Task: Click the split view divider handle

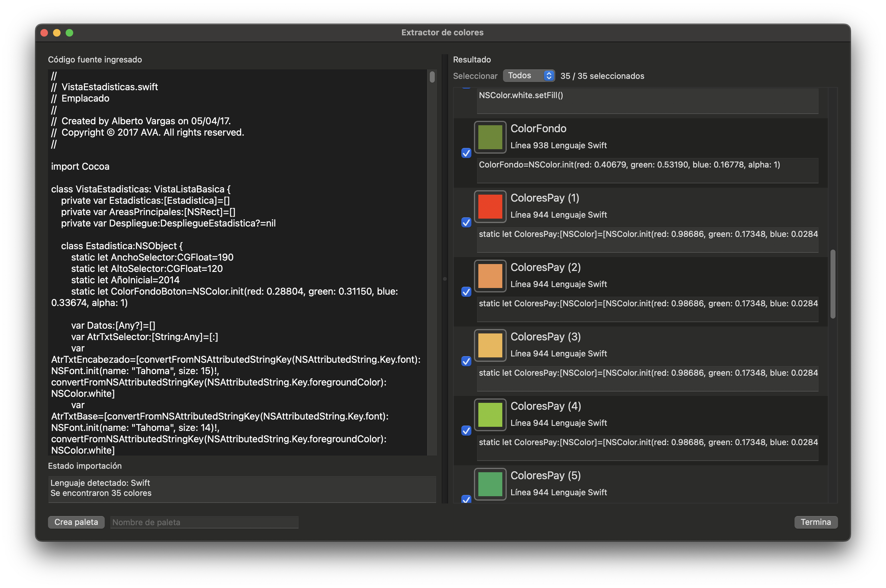Action: [445, 279]
